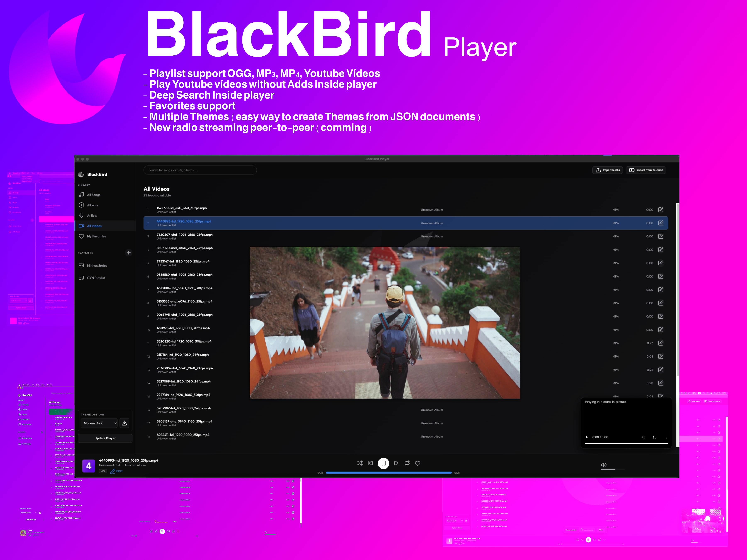
Task: Download the selected theme with the arrow icon
Action: [124, 423]
